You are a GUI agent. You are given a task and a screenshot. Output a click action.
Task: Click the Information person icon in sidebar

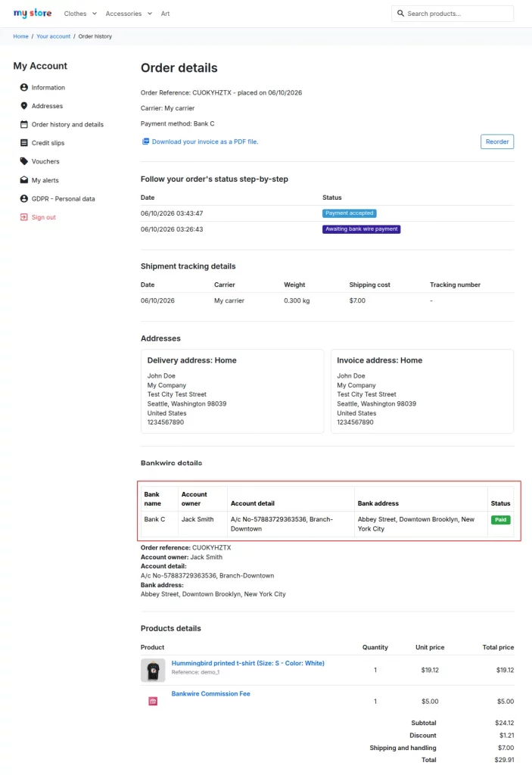[x=23, y=88]
